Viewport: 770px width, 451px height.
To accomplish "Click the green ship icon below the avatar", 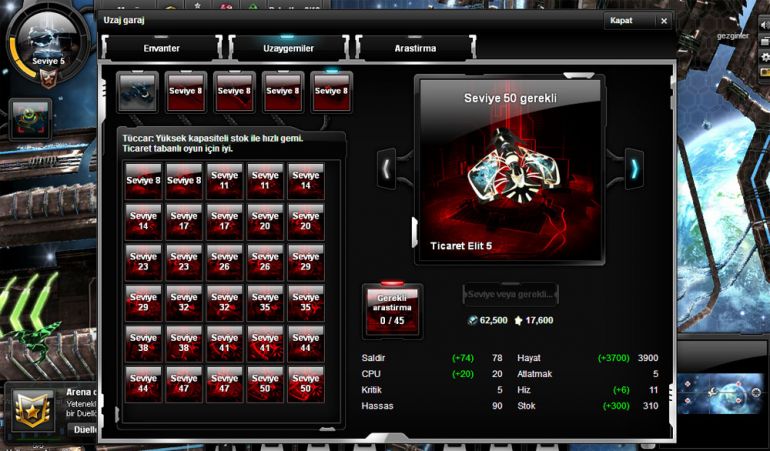I will tap(31, 118).
